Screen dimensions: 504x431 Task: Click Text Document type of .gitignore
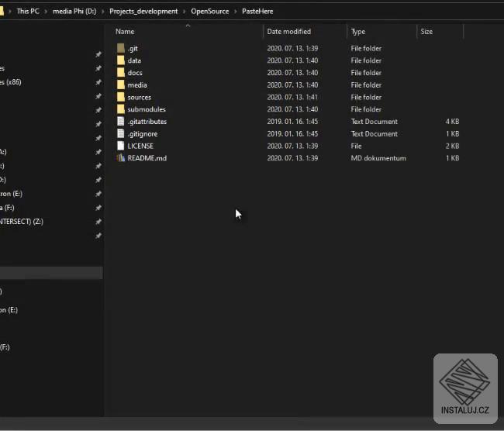click(x=375, y=133)
